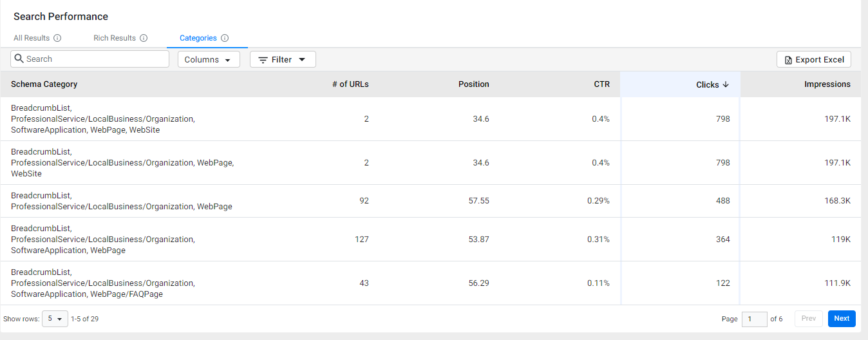Click the filter lines icon
The width and height of the screenshot is (868, 340).
[x=263, y=59]
